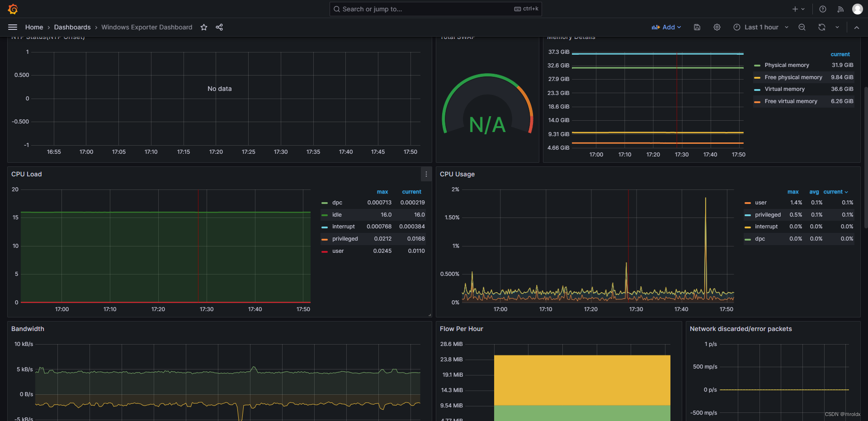Click the CPU Usage panel title
The height and width of the screenshot is (421, 868).
point(457,174)
